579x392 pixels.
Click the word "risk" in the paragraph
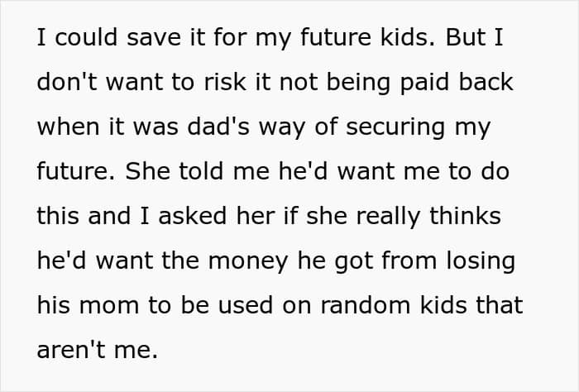click(225, 82)
